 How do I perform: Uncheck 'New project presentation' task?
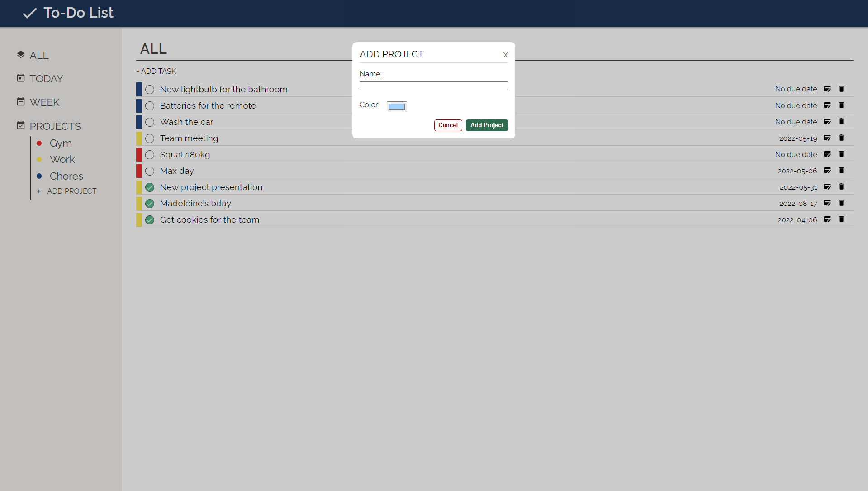150,187
